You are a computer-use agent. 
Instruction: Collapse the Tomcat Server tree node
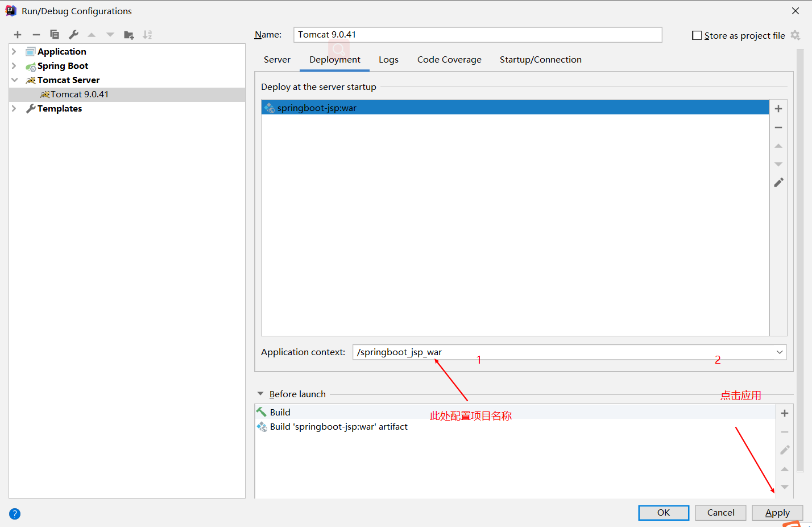point(14,80)
